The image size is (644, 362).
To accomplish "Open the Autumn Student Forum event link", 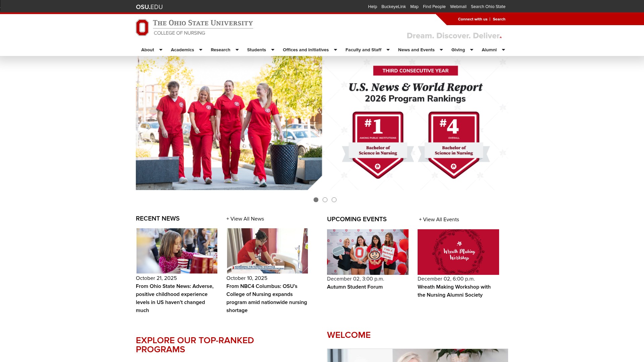I will tap(355, 287).
